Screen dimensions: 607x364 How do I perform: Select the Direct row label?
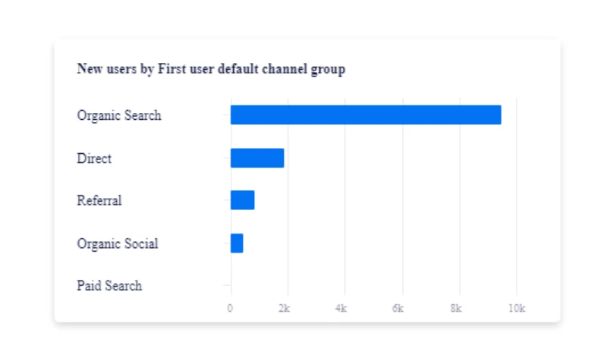[x=94, y=158]
